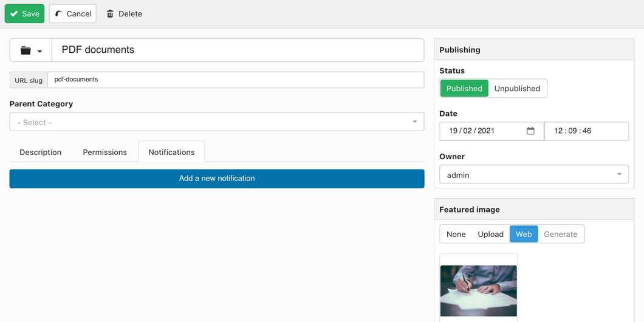Click the featured image thumbnail

(479, 291)
